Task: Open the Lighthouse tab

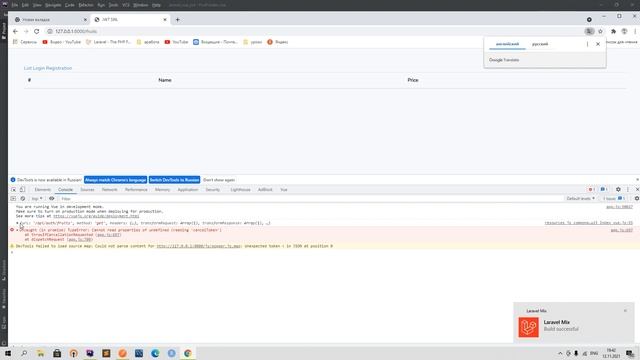Action: point(240,190)
